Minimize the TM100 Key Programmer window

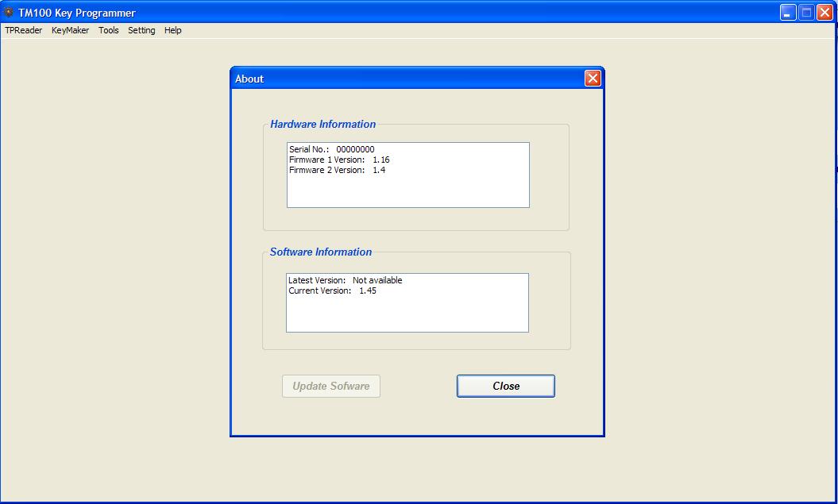[788, 12]
